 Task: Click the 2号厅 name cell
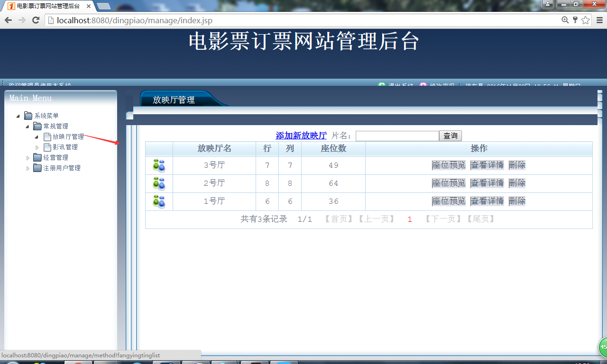click(214, 183)
